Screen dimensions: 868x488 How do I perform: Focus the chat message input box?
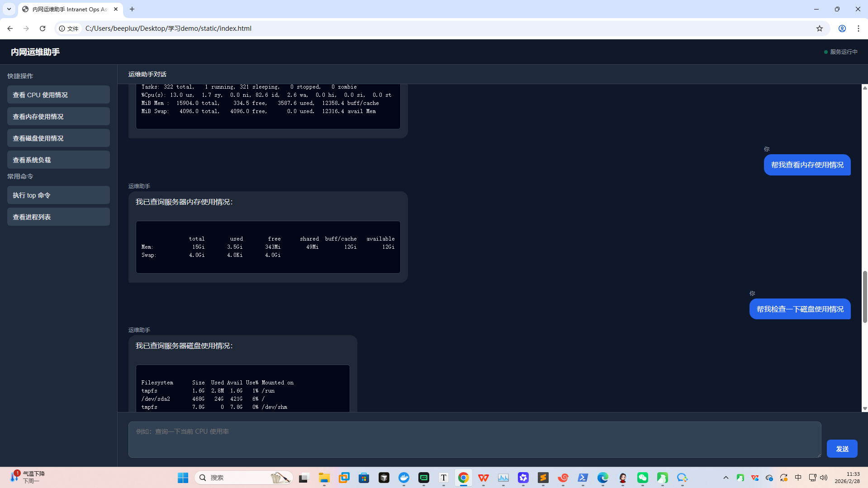coord(474,440)
